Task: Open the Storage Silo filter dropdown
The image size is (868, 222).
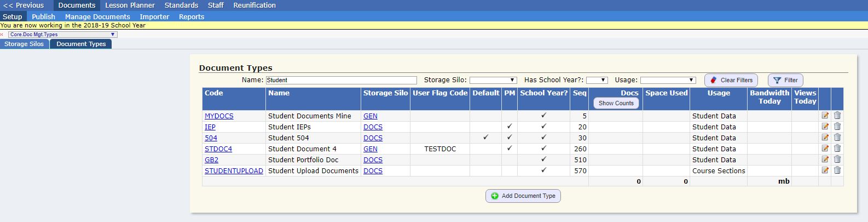Action: point(493,80)
